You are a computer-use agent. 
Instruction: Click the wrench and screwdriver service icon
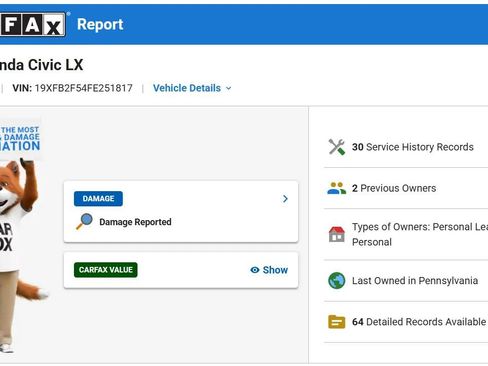337,147
